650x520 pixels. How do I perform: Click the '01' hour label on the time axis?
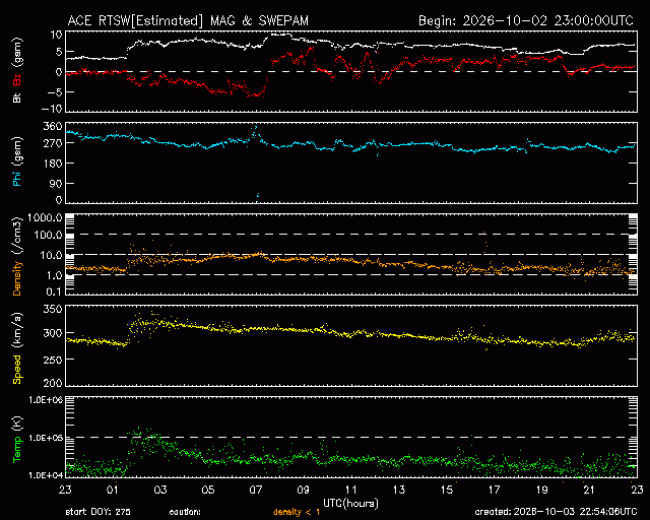[113, 490]
